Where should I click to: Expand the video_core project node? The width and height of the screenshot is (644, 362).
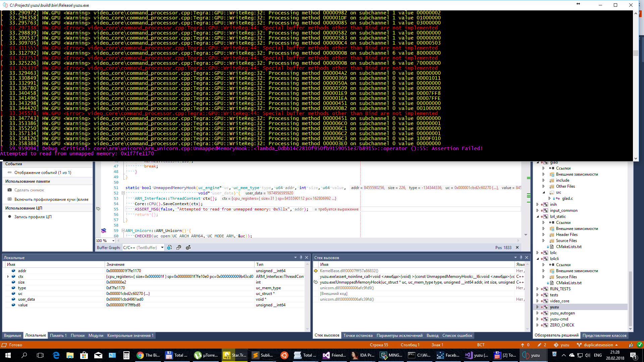point(537,301)
